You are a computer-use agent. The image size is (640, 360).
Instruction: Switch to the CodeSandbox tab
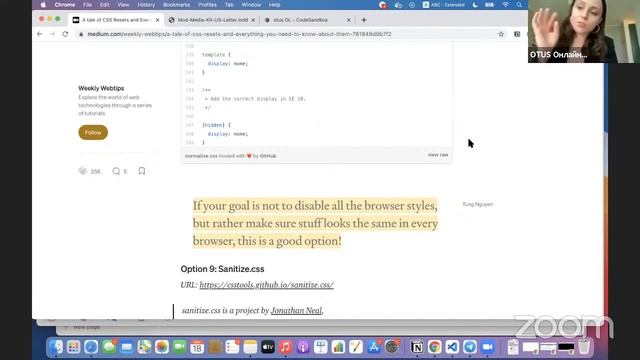307,20
